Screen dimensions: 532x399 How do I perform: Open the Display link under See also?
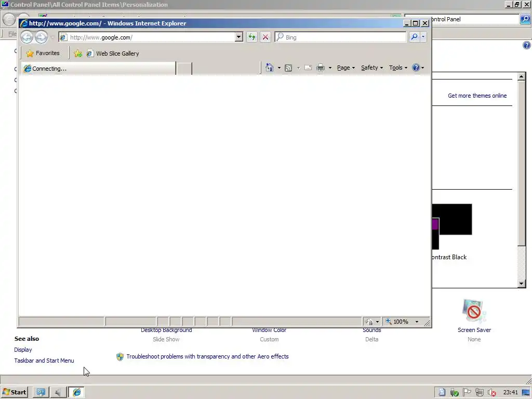[23, 350]
